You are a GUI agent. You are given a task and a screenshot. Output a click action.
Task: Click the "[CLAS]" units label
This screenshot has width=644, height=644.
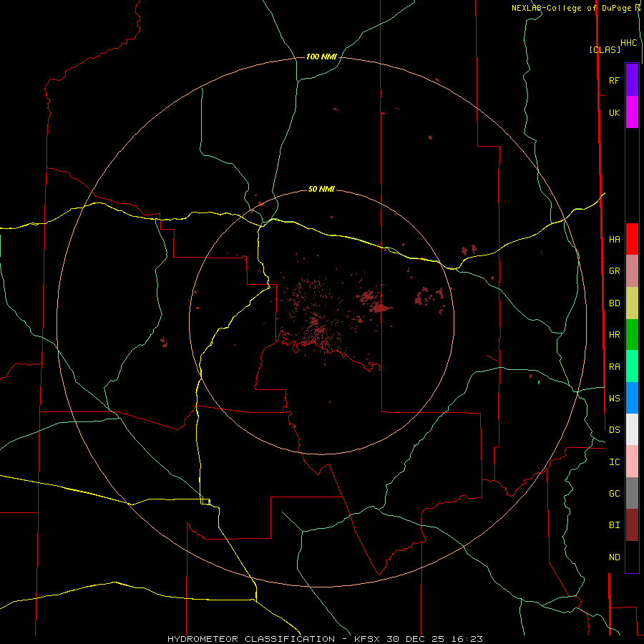click(605, 49)
